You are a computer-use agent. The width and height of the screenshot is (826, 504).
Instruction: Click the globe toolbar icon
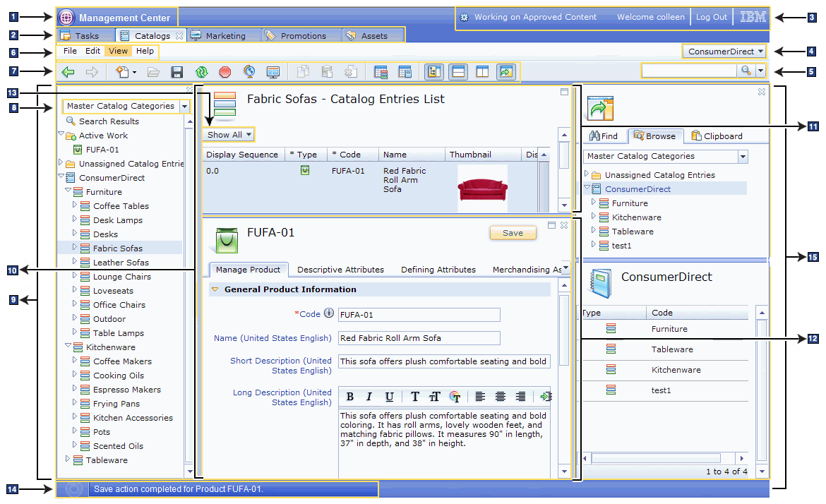click(x=249, y=71)
